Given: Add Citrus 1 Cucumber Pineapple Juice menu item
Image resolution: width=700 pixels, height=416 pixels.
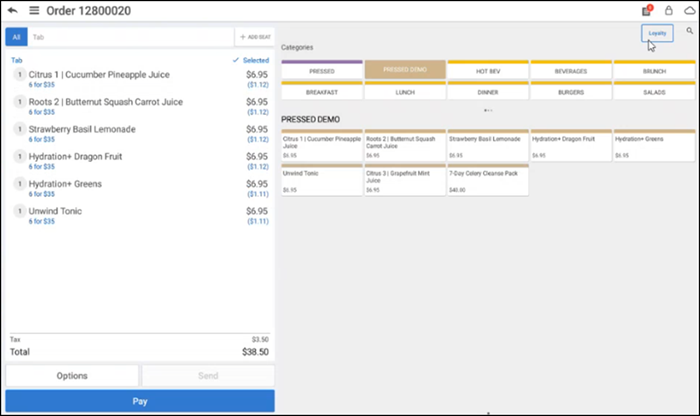Looking at the screenshot, I should [322, 146].
